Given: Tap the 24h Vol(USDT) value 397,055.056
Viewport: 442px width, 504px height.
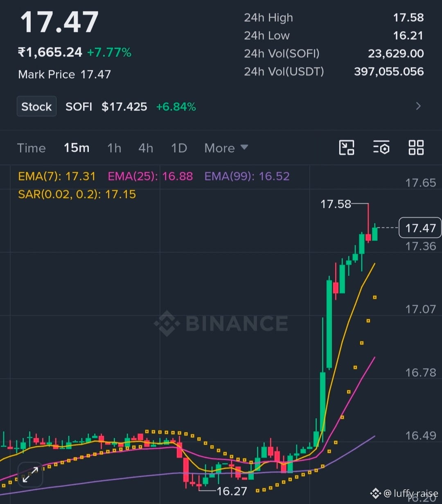Looking at the screenshot, I should pos(389,72).
